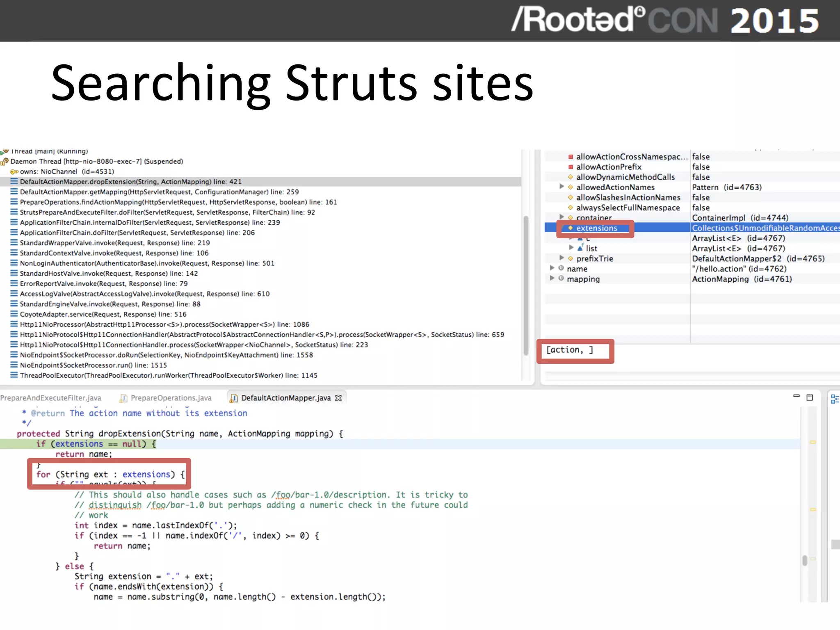
Task: Click the key icon beside owns: NioChannel
Action: [14, 171]
